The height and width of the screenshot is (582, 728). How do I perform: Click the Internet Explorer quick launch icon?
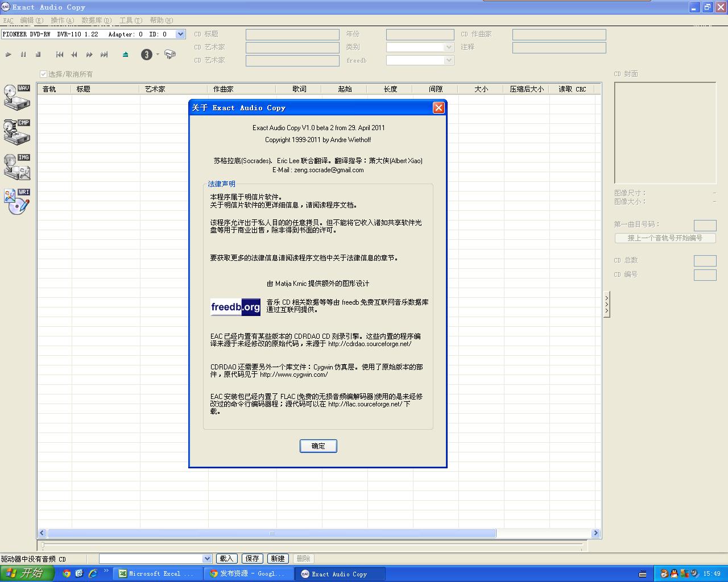pos(92,573)
